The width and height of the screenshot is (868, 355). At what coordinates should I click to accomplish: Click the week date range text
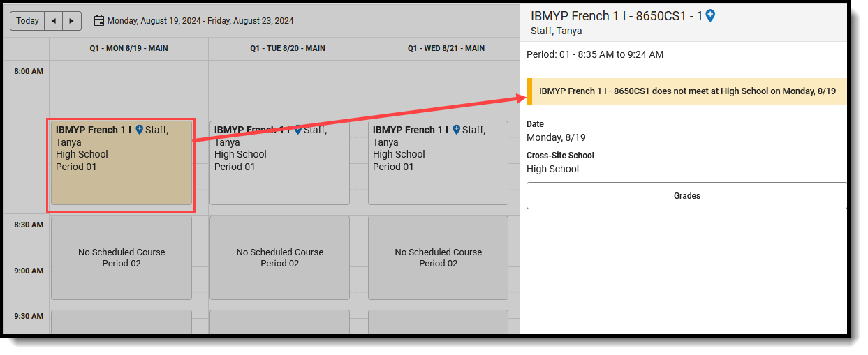click(x=200, y=21)
